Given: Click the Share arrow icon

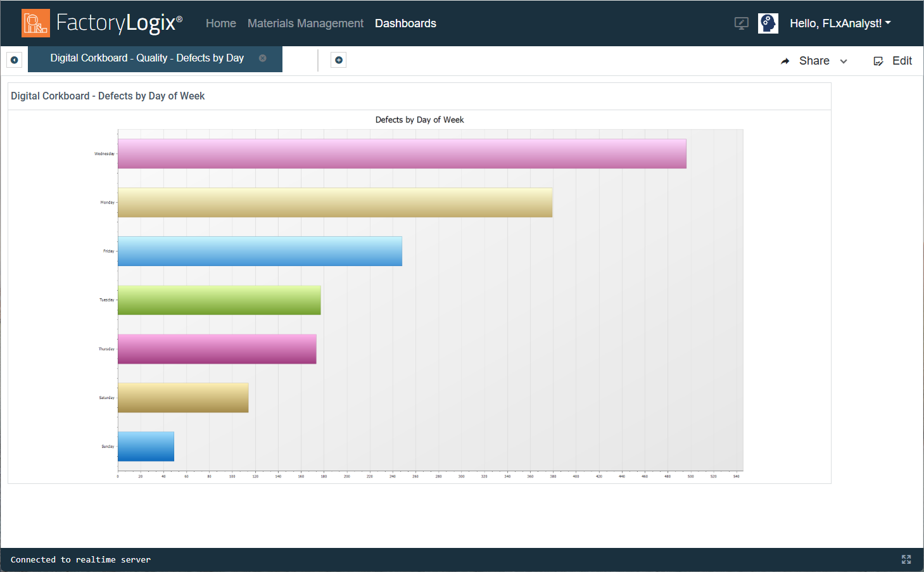Looking at the screenshot, I should pos(785,60).
